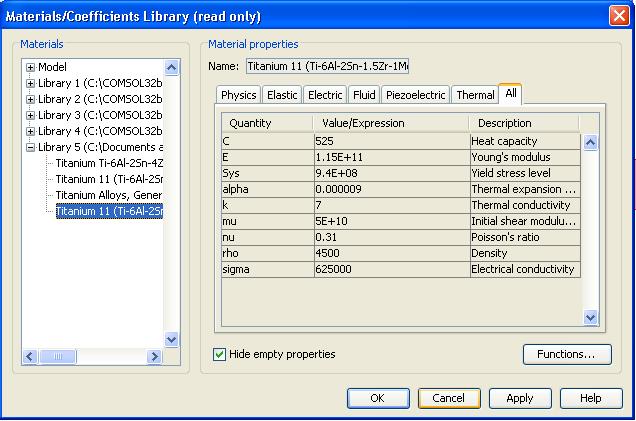Click the material Name field

tap(327, 66)
